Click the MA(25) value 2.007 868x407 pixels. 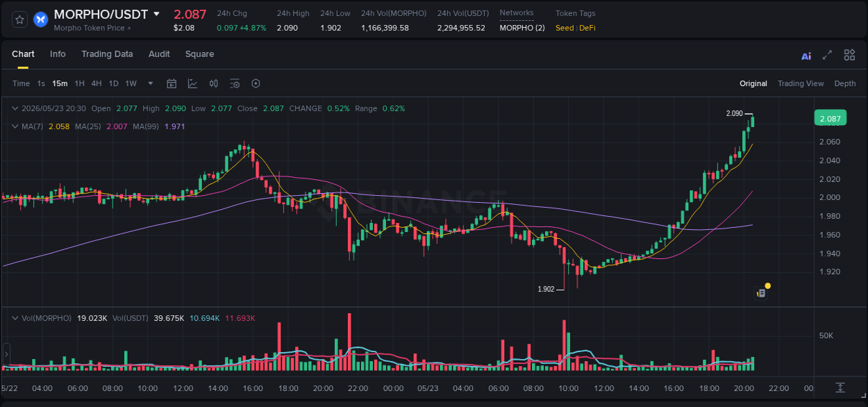pyautogui.click(x=117, y=126)
